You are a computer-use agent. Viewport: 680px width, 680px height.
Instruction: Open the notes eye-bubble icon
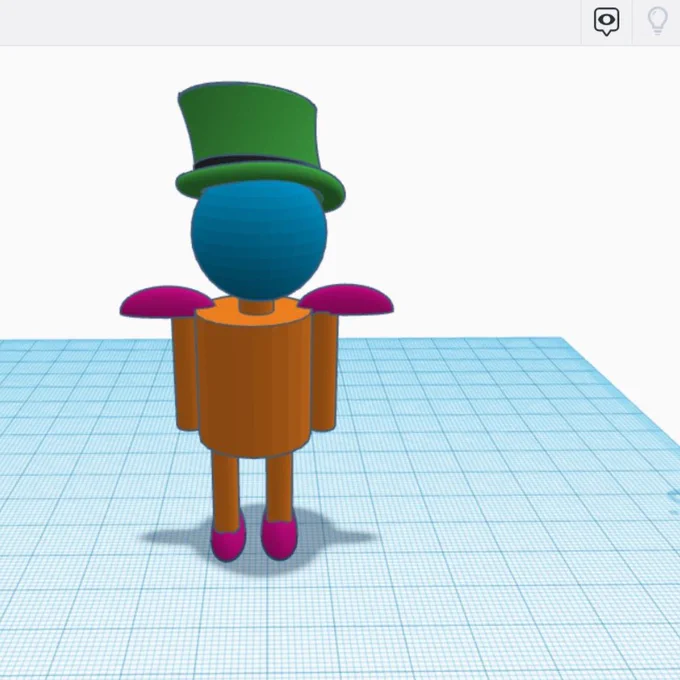coord(606,21)
